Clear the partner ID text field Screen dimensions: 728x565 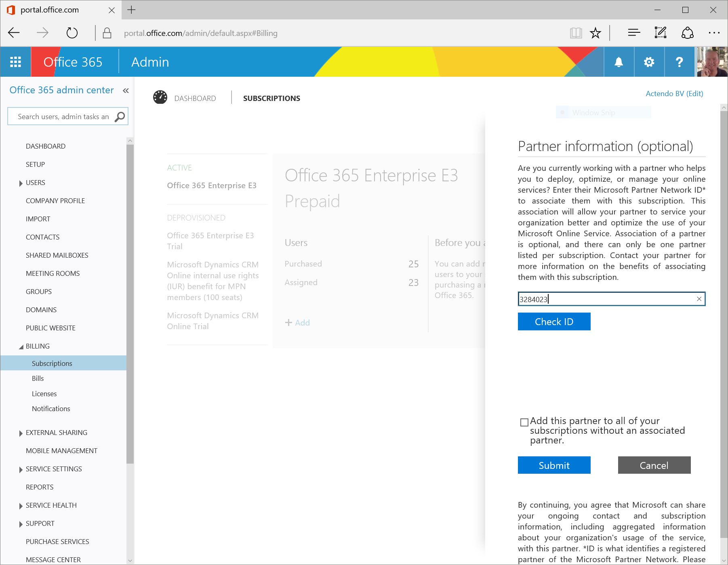[699, 299]
